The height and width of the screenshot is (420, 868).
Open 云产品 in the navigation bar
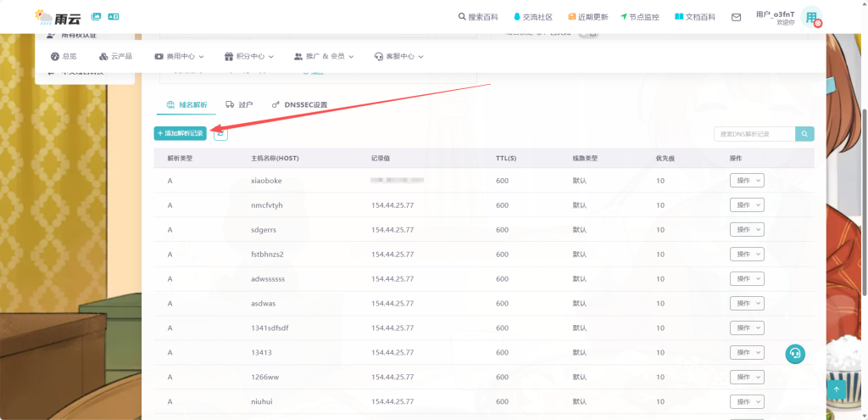(115, 56)
